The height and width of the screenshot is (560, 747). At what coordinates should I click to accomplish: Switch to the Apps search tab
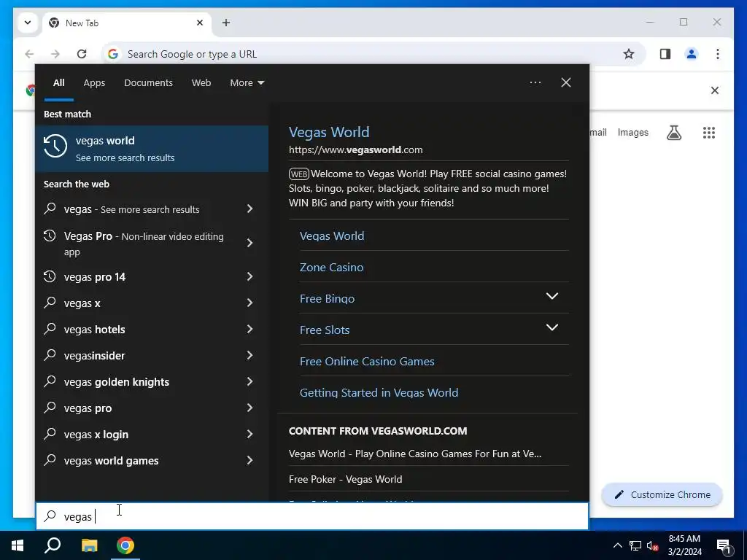pyautogui.click(x=94, y=83)
